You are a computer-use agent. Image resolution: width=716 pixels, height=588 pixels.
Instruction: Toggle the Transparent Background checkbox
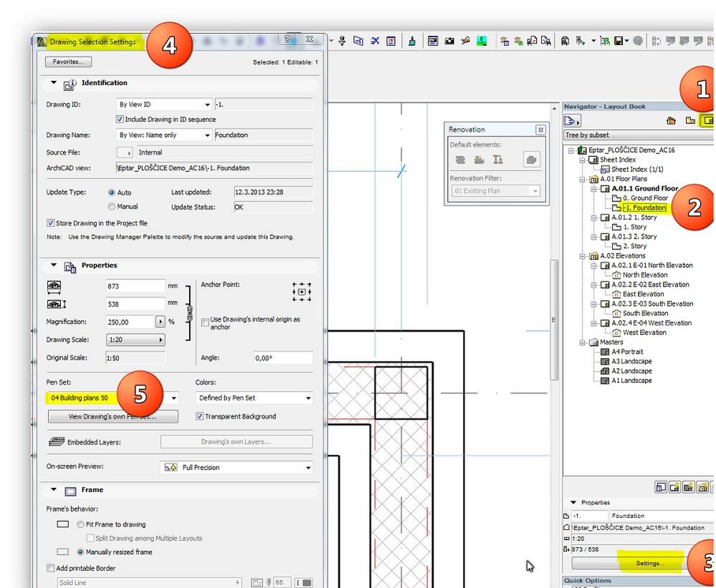click(x=200, y=416)
